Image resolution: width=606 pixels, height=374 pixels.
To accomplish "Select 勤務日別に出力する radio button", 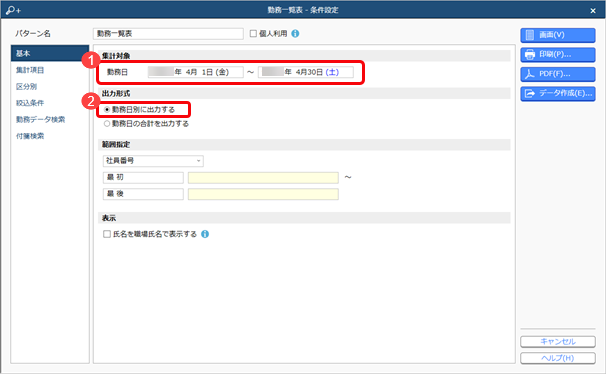I will [x=107, y=110].
